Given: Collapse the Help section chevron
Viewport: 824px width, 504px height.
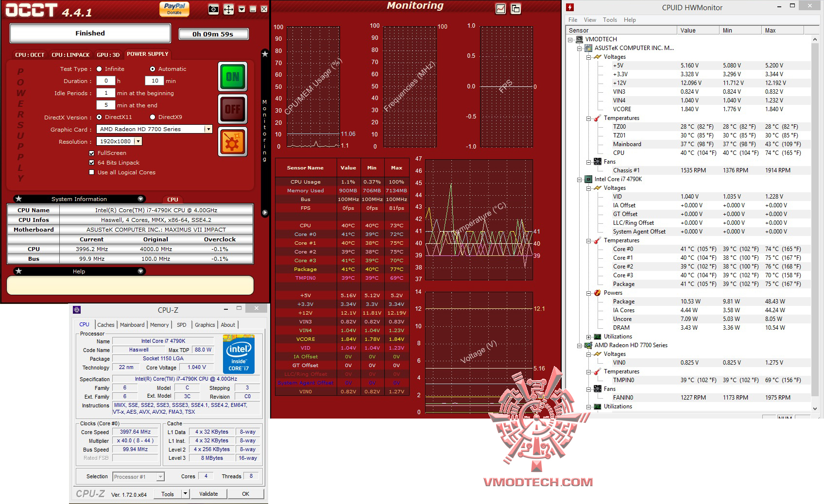Looking at the screenshot, I should (x=140, y=271).
